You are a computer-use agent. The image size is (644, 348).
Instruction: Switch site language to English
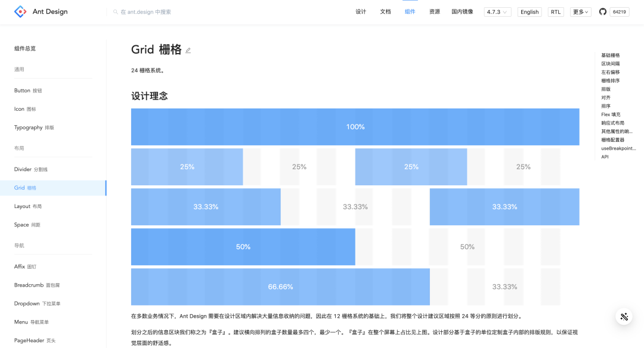click(x=529, y=12)
